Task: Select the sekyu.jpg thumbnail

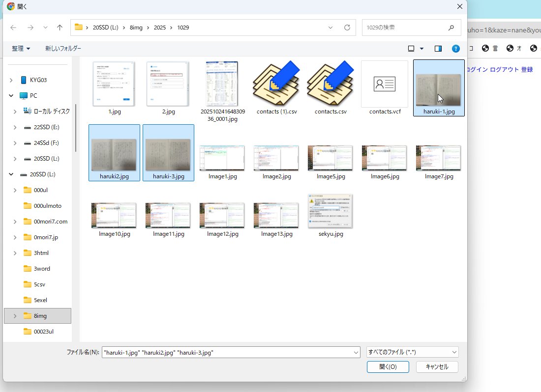Action: coord(331,211)
